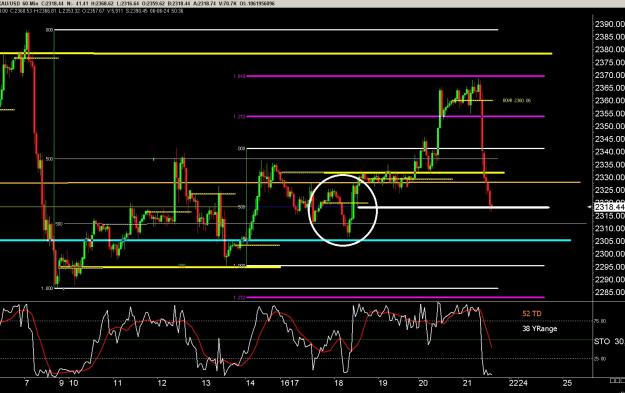Click the 2340.00 price axis label
This screenshot has width=625, height=393.
[609, 151]
